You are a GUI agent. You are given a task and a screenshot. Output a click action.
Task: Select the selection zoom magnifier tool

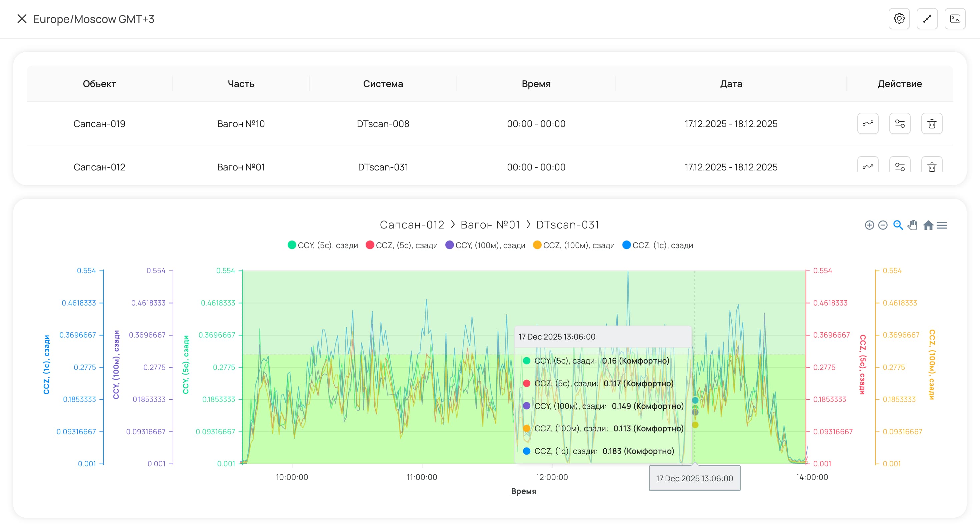coord(898,225)
